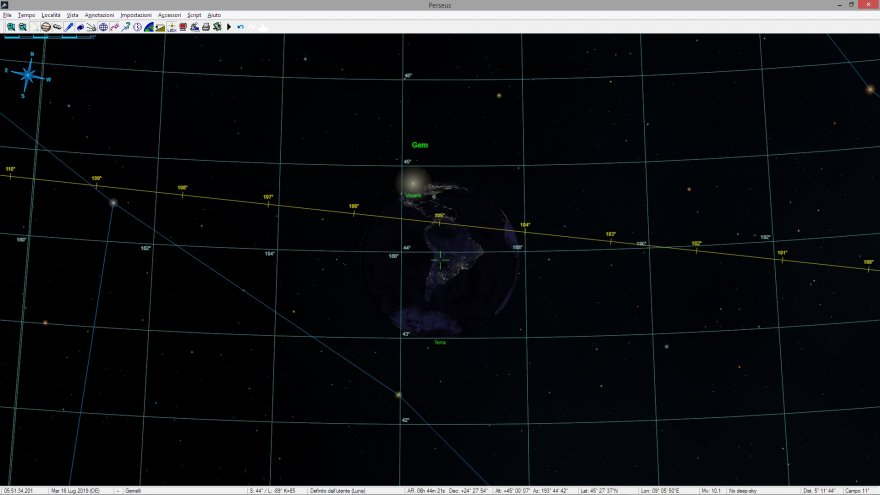This screenshot has height=495, width=880.
Task: Click the zoom out magnifier icon
Action: [x=23, y=27]
